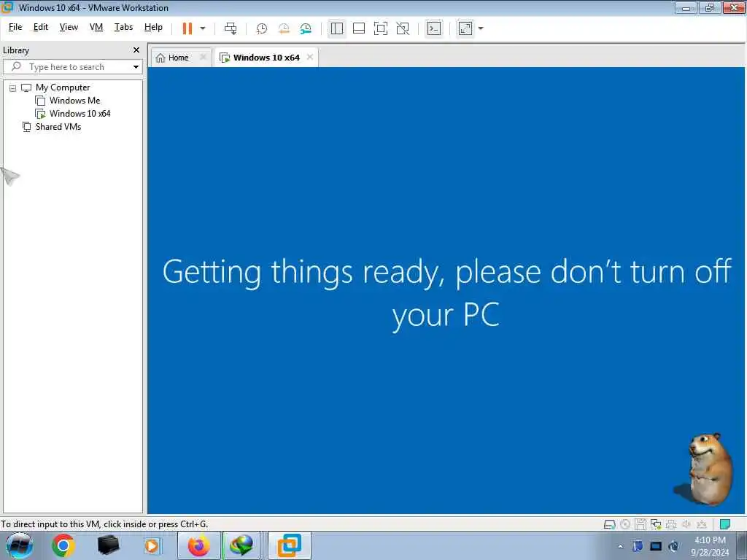Toggle the thumbnail bar view button
The width and height of the screenshot is (747, 560).
[359, 28]
